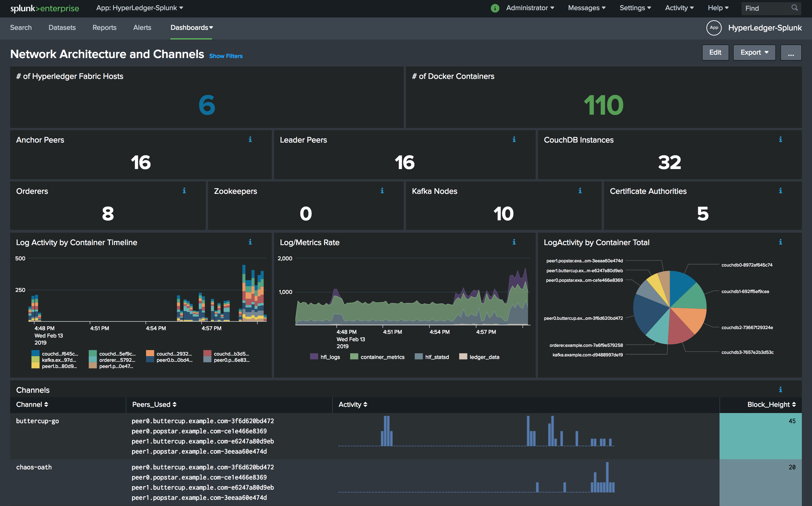
Task: Open Certificate Authorities info icon
Action: click(x=780, y=190)
